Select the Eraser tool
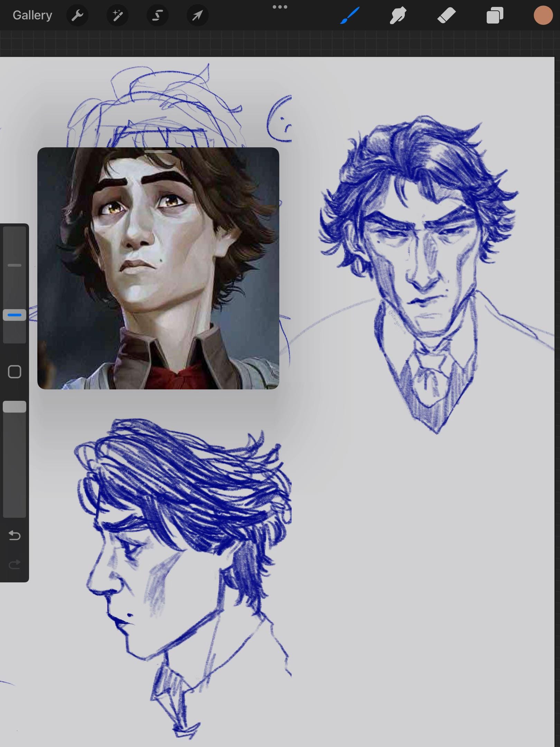Image resolution: width=560 pixels, height=747 pixels. pyautogui.click(x=446, y=15)
